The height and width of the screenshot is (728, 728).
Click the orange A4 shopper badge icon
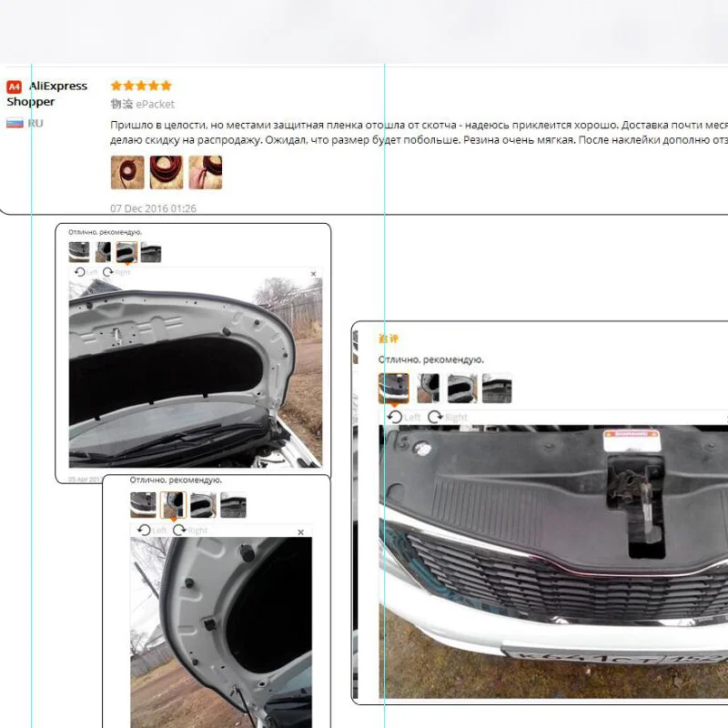coord(15,86)
